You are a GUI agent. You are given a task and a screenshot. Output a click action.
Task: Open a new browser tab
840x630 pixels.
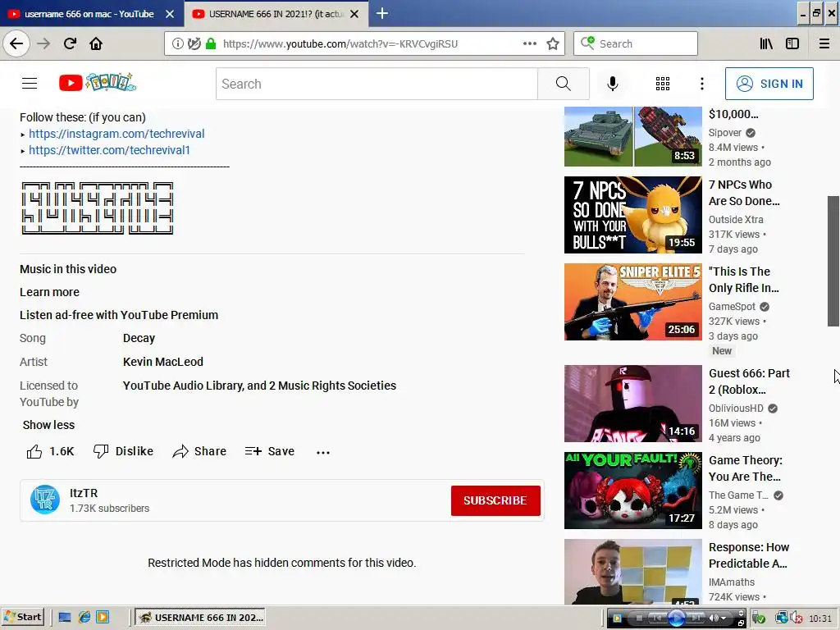point(382,13)
